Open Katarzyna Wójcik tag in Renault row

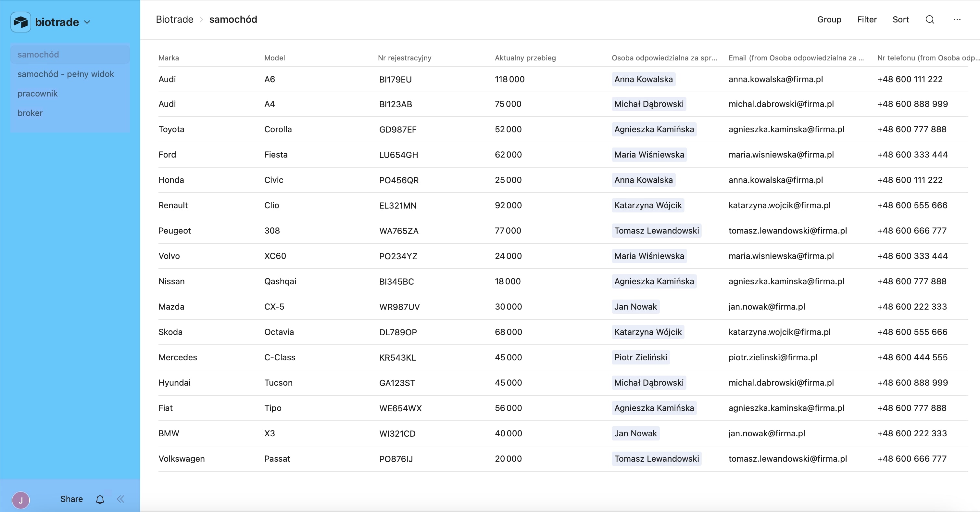click(x=648, y=205)
